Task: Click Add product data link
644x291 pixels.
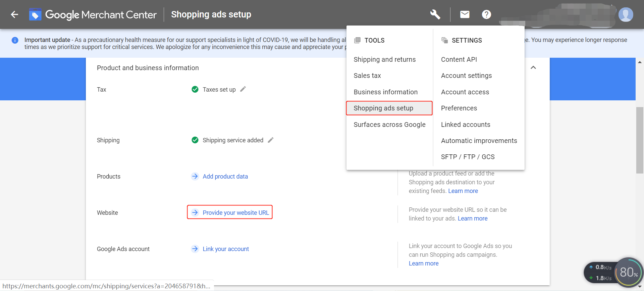Action: [x=225, y=177]
